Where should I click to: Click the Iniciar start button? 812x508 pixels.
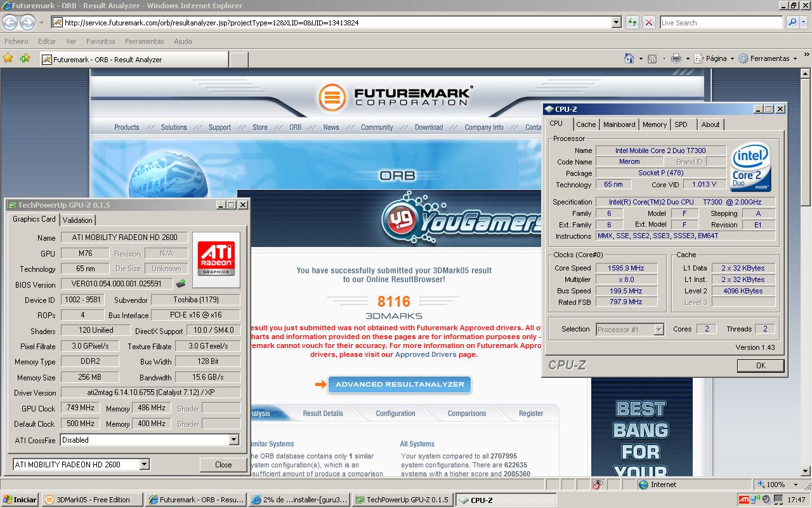pyautogui.click(x=20, y=500)
